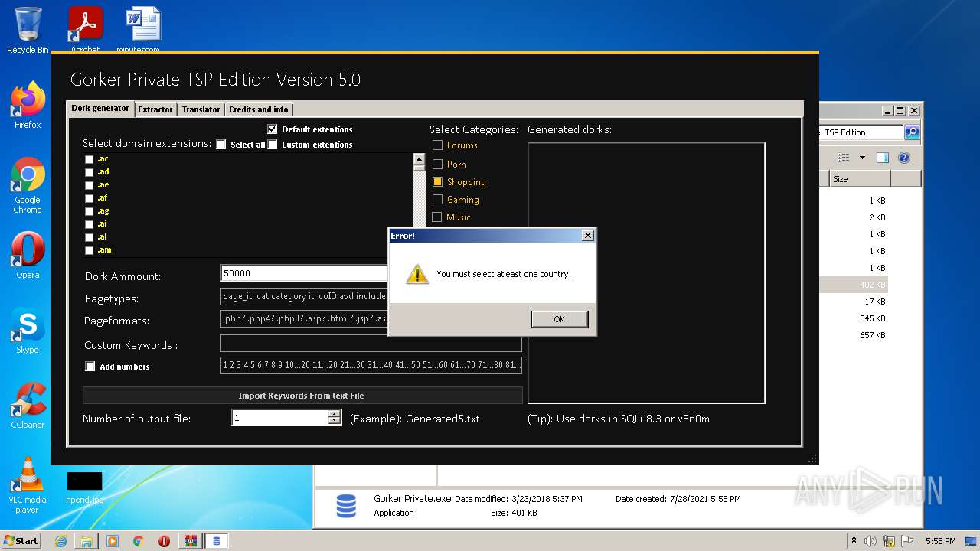Sort Explorer files by Size column
The height and width of the screenshot is (551, 980).
pos(860,179)
